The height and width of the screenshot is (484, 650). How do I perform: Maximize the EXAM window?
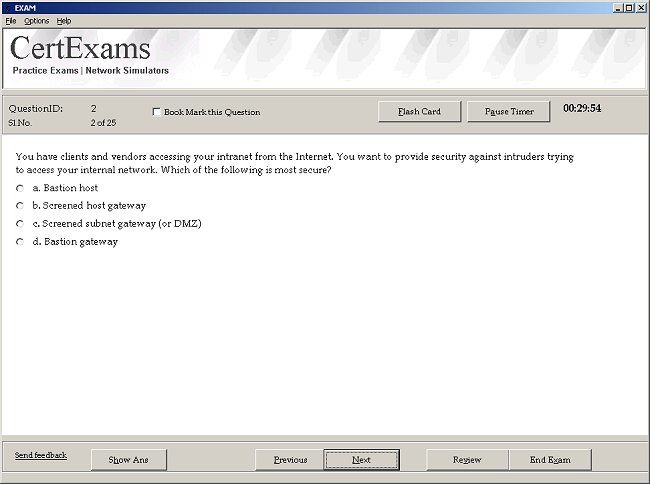(x=629, y=8)
